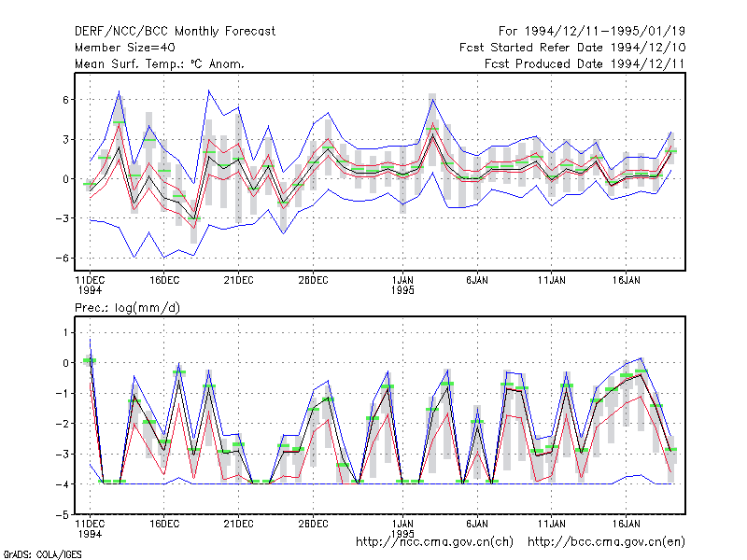Click the forecast period date range text

(592, 32)
